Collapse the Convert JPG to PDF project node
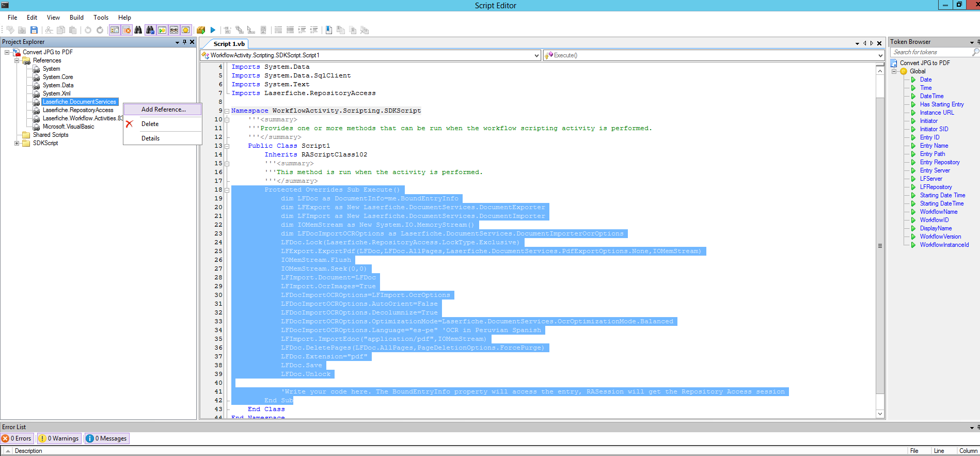The image size is (980, 456). pyautogui.click(x=7, y=52)
